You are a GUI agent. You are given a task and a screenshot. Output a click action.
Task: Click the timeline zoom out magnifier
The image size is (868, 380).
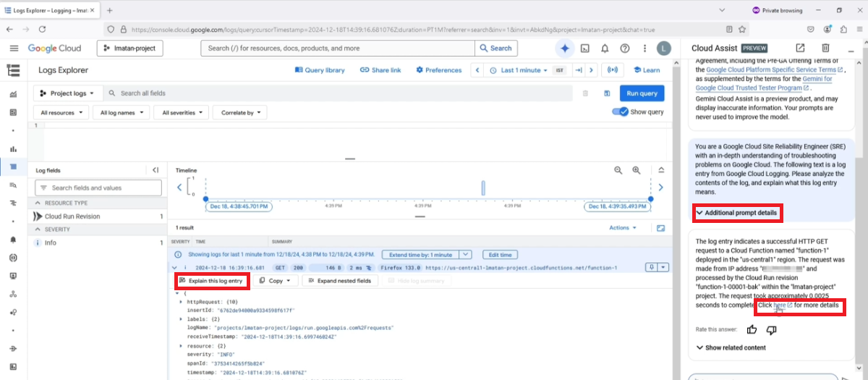click(x=618, y=170)
